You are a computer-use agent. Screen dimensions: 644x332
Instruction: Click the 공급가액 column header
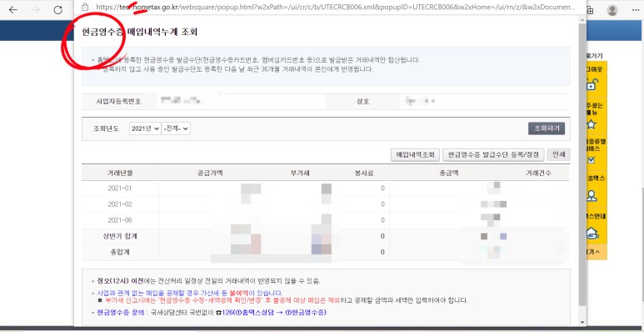point(210,174)
